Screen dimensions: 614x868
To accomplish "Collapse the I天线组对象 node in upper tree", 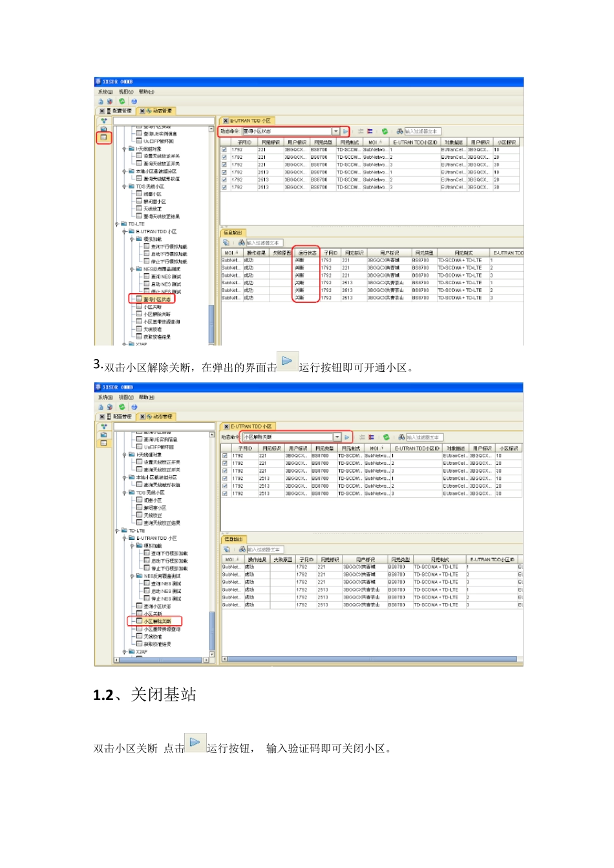I will tap(124, 149).
